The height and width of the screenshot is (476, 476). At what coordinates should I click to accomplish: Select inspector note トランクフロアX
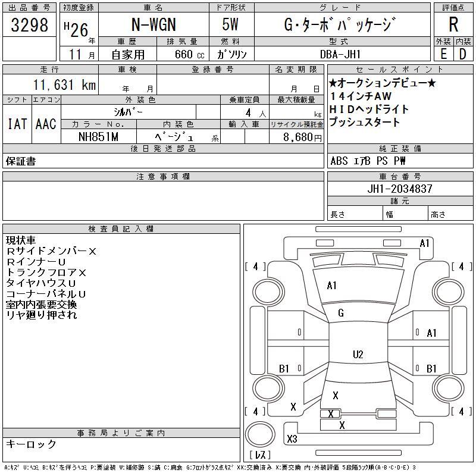pyautogui.click(x=46, y=273)
